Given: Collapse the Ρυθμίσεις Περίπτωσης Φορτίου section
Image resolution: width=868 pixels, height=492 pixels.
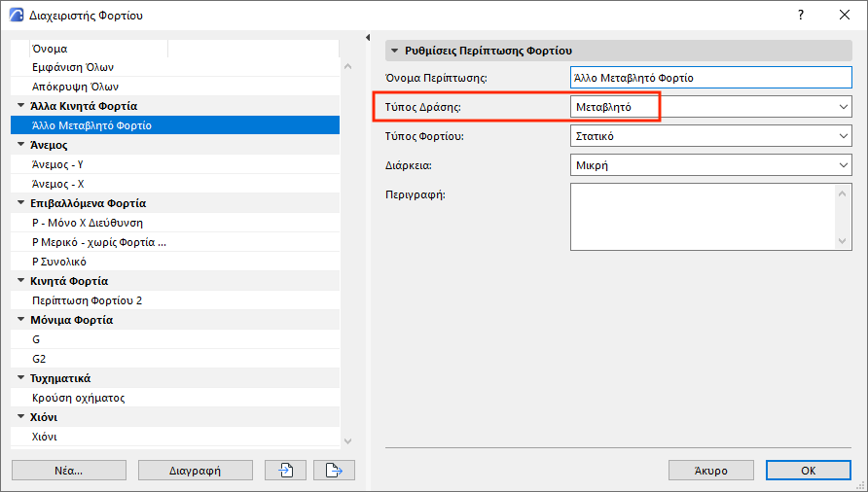Looking at the screenshot, I should pyautogui.click(x=394, y=50).
